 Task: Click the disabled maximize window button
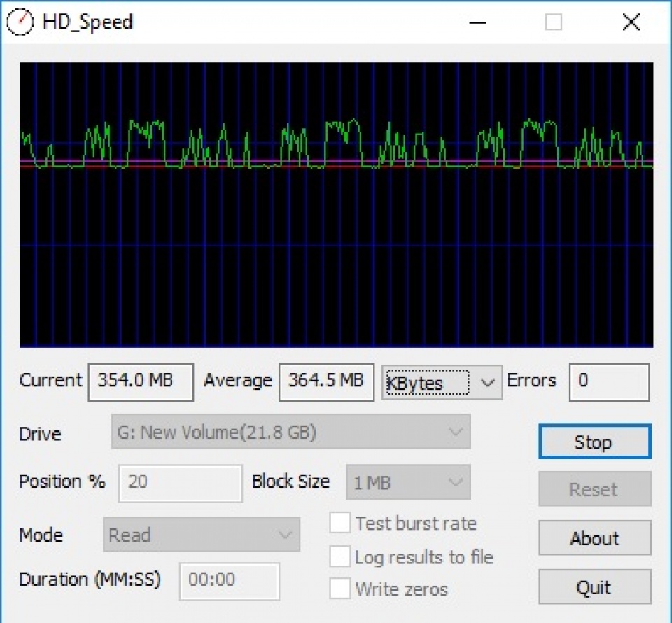pos(554,22)
